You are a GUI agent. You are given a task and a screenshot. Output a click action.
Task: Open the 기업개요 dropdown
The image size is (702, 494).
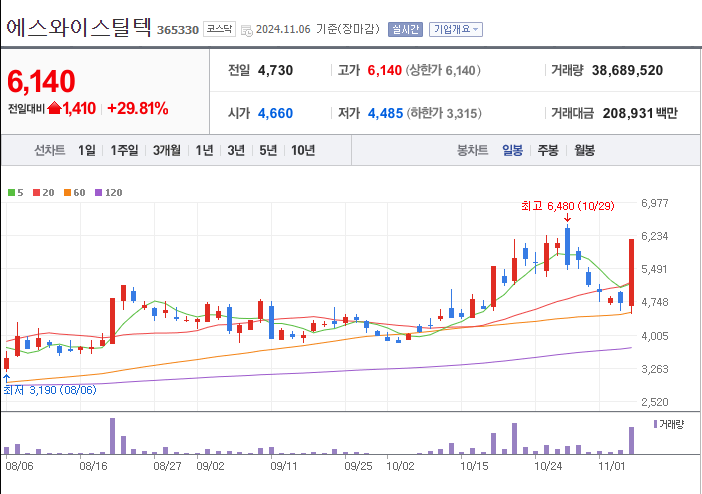point(456,29)
